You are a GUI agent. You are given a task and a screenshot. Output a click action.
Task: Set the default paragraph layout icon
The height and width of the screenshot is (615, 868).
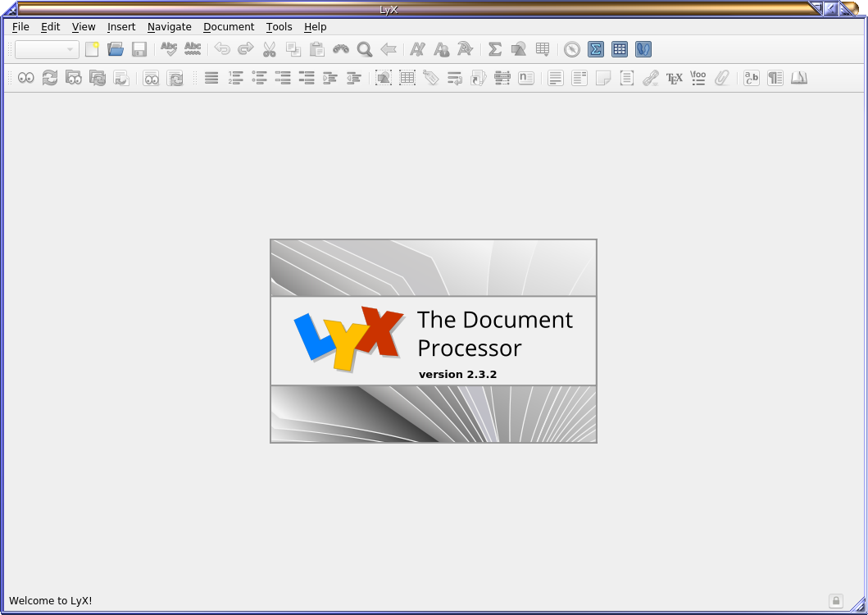211,78
